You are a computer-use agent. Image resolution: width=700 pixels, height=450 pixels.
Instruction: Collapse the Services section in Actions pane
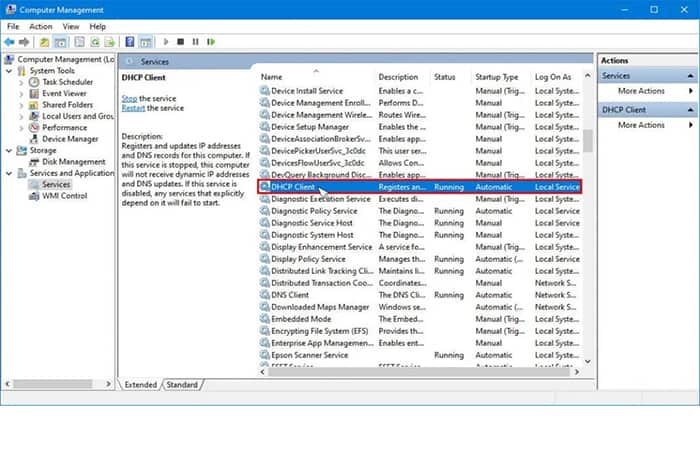(x=690, y=76)
